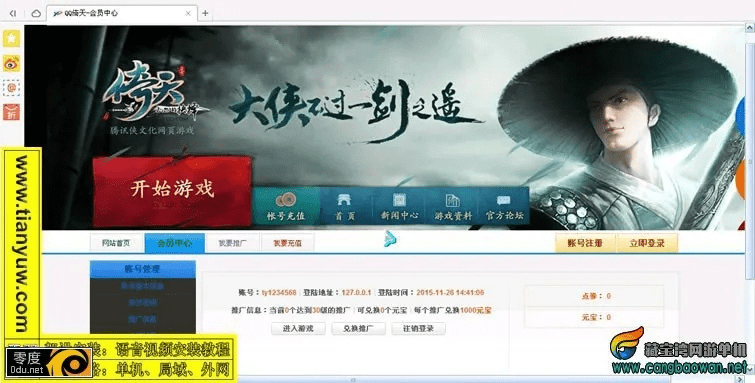Screen dimensions: 755x383
Task: Click the 兑换推广 button
Action: (x=358, y=329)
